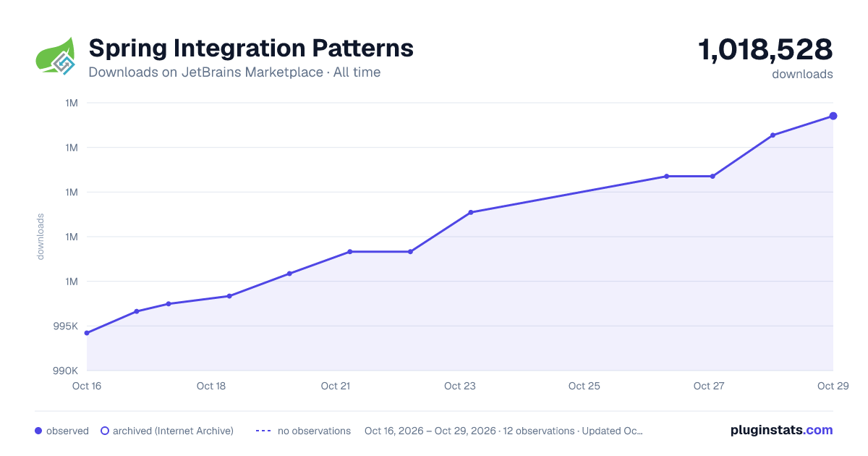Click the 'Spring Integration Patterns' title
The width and height of the screenshot is (868, 456).
(x=251, y=48)
